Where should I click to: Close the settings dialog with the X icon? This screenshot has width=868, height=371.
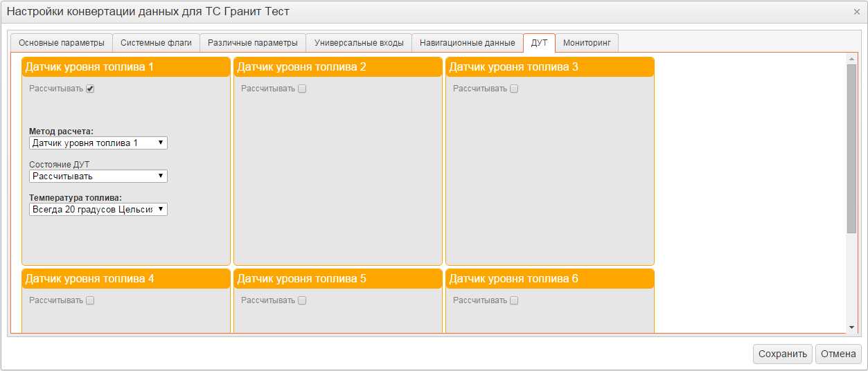tap(857, 12)
